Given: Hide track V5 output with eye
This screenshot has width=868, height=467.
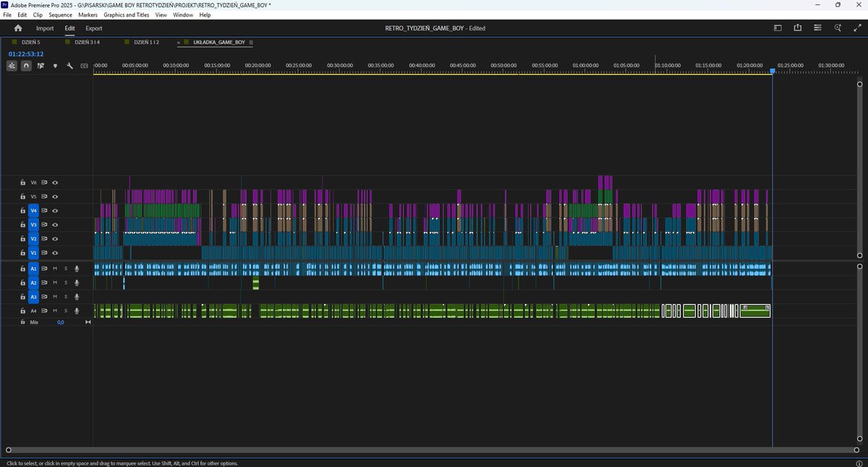Looking at the screenshot, I should click(x=55, y=196).
